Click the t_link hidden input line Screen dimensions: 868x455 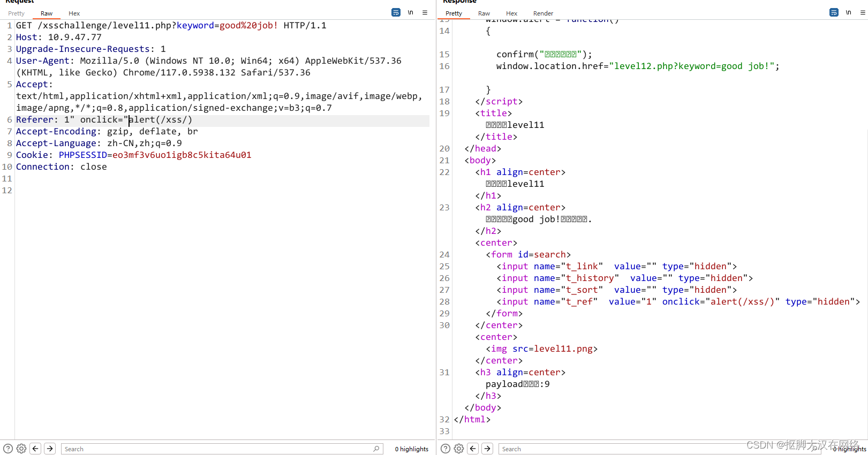pos(617,267)
